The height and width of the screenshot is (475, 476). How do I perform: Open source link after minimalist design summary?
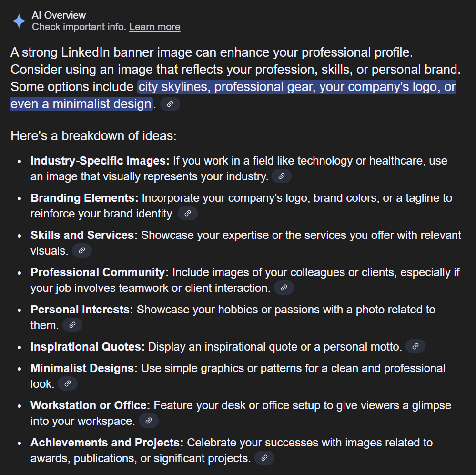[170, 104]
